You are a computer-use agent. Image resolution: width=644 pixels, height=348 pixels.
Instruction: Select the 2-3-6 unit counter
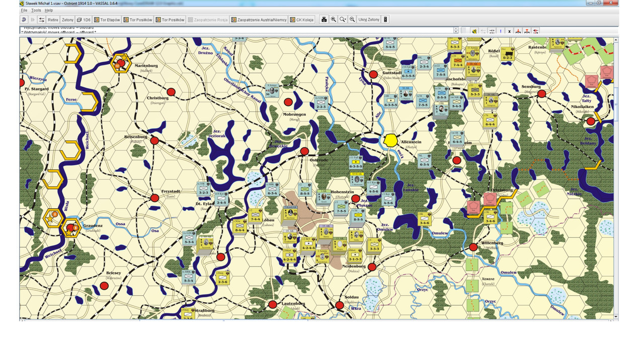[x=223, y=277]
